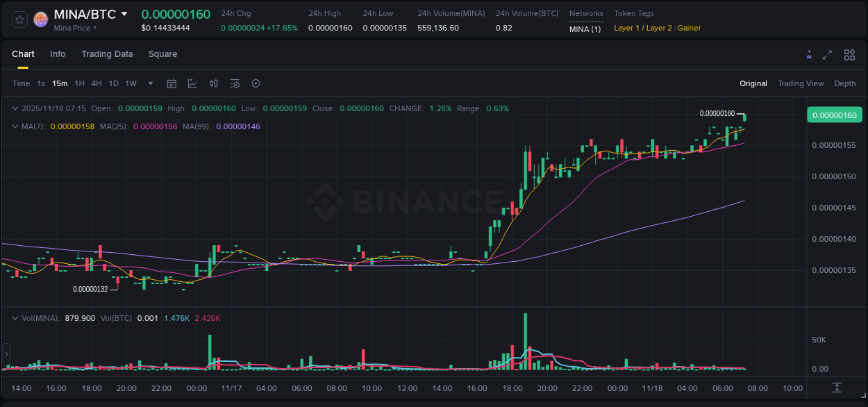Screen dimensions: 868x407
Task: Expand the chart to fullscreen
Action: [x=828, y=54]
